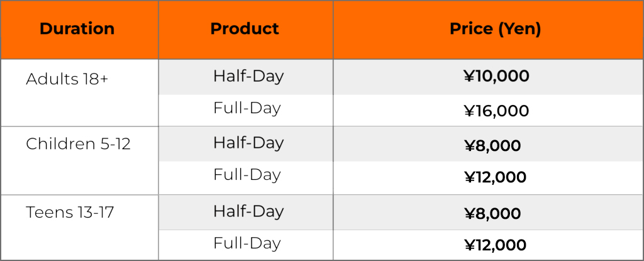Click the Adults Full-Day product cell
Viewport: 644px width, 261px height.
[x=247, y=108]
